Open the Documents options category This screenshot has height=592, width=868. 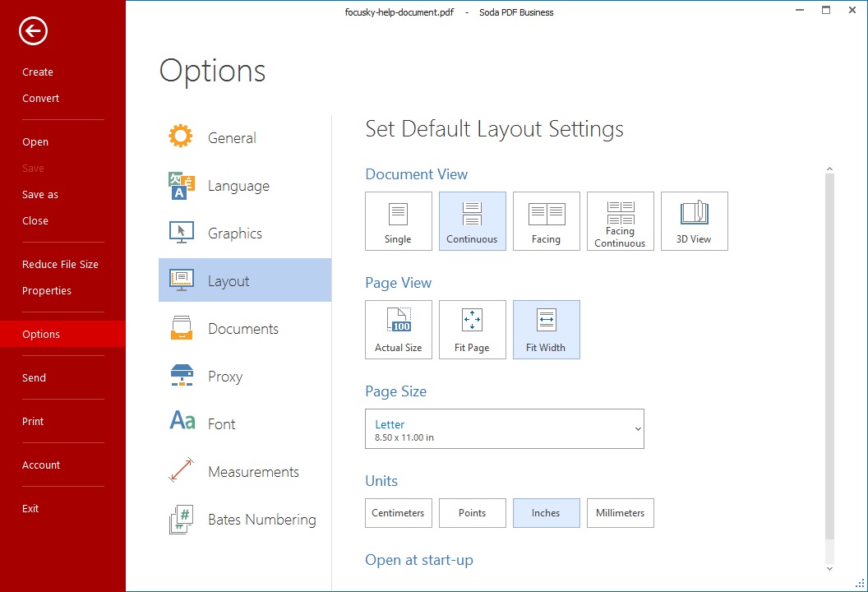tap(242, 329)
